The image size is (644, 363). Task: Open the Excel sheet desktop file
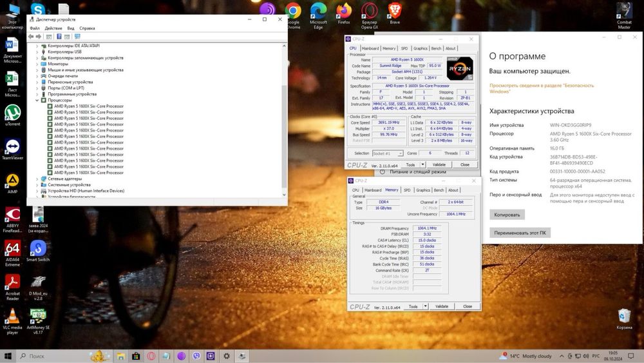[x=12, y=84]
